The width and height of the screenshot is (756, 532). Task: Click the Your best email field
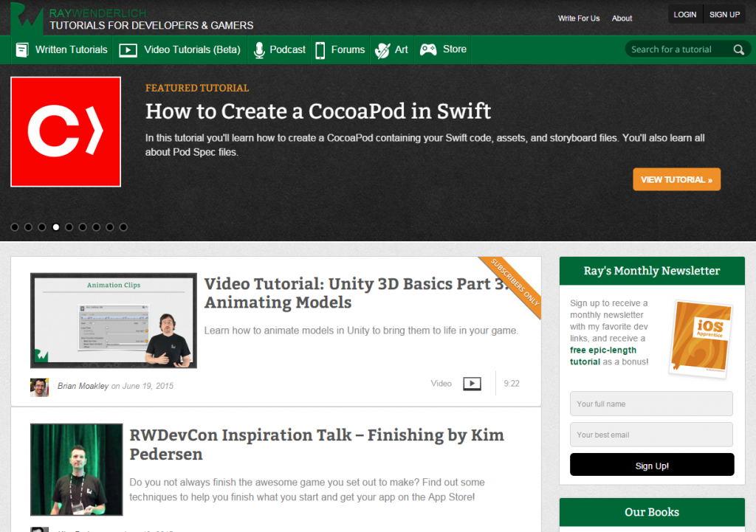[x=651, y=435]
